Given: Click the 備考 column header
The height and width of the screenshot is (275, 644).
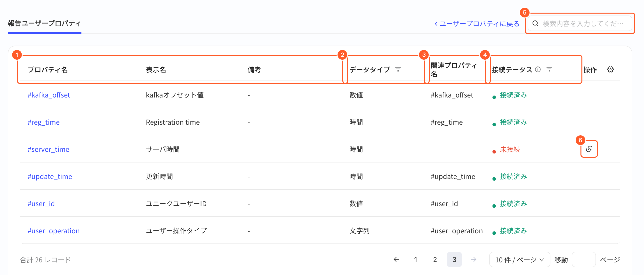Looking at the screenshot, I should point(254,70).
